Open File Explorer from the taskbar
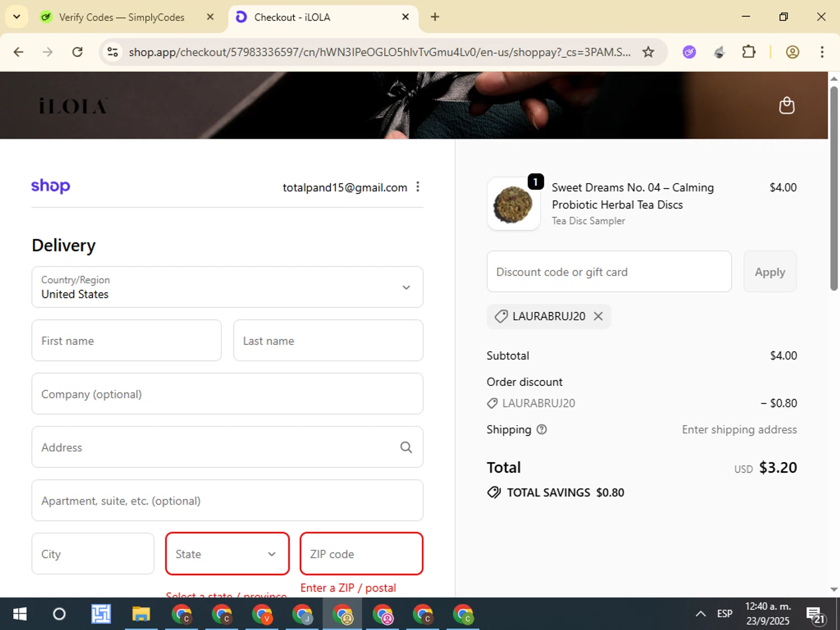 (x=141, y=614)
